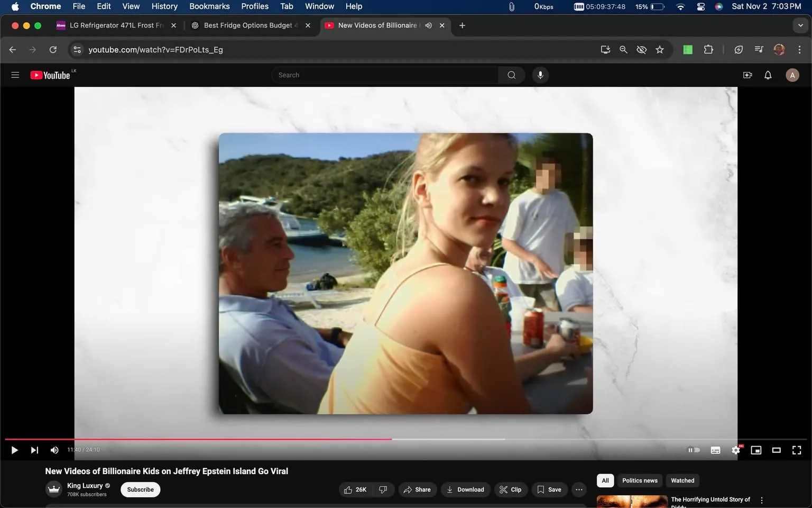This screenshot has height=508, width=812.
Task: Open the Bookmarks menu in the menu bar
Action: [x=209, y=6]
